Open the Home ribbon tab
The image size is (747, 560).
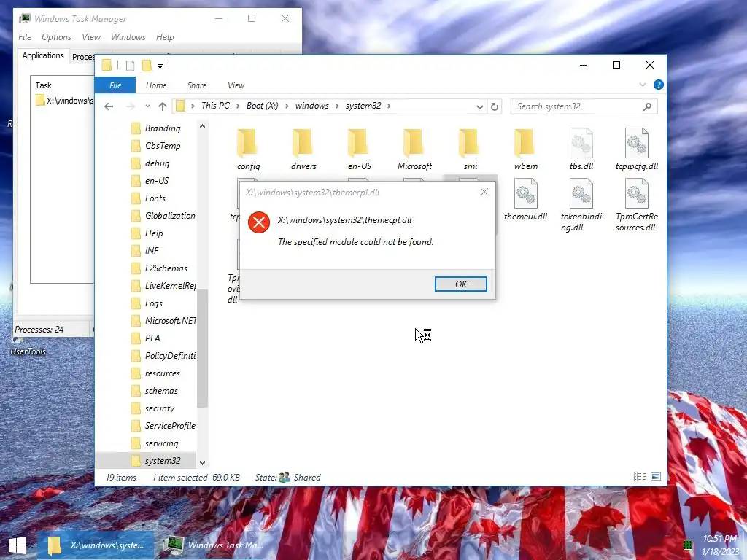click(x=156, y=85)
